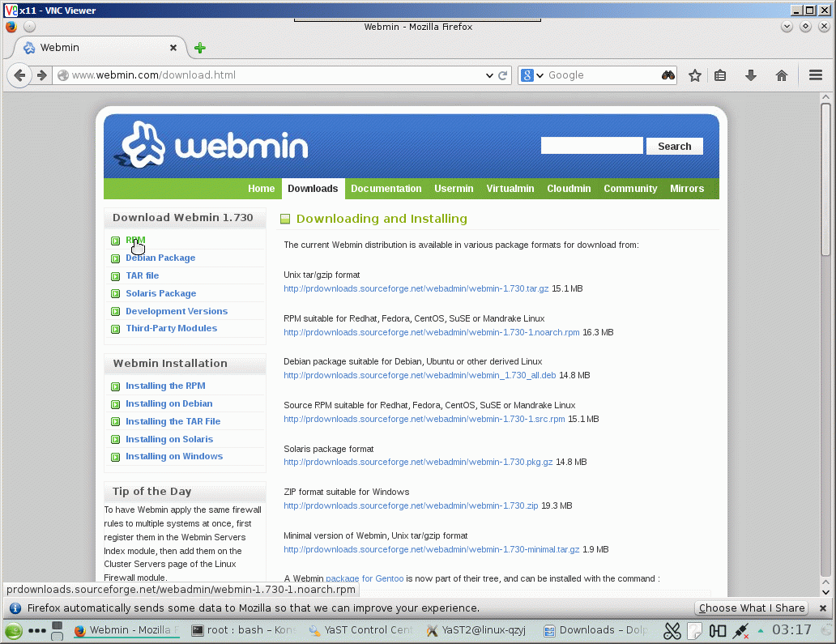Open the Firefox hamburger menu
The width and height of the screenshot is (836, 644).
816,75
